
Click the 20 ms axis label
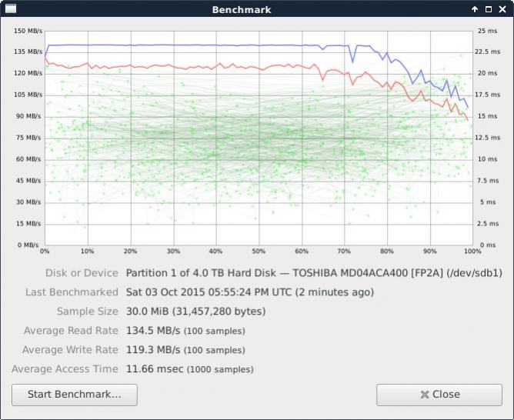click(x=488, y=73)
